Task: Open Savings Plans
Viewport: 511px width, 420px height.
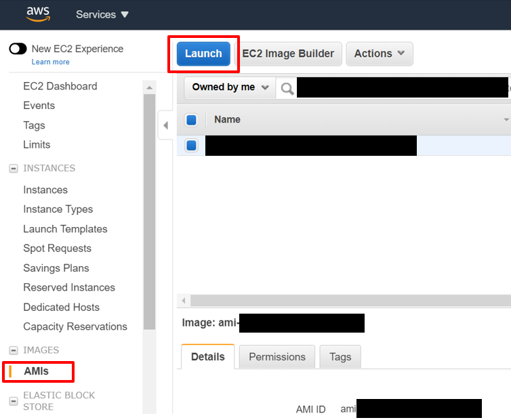Action: coord(56,268)
